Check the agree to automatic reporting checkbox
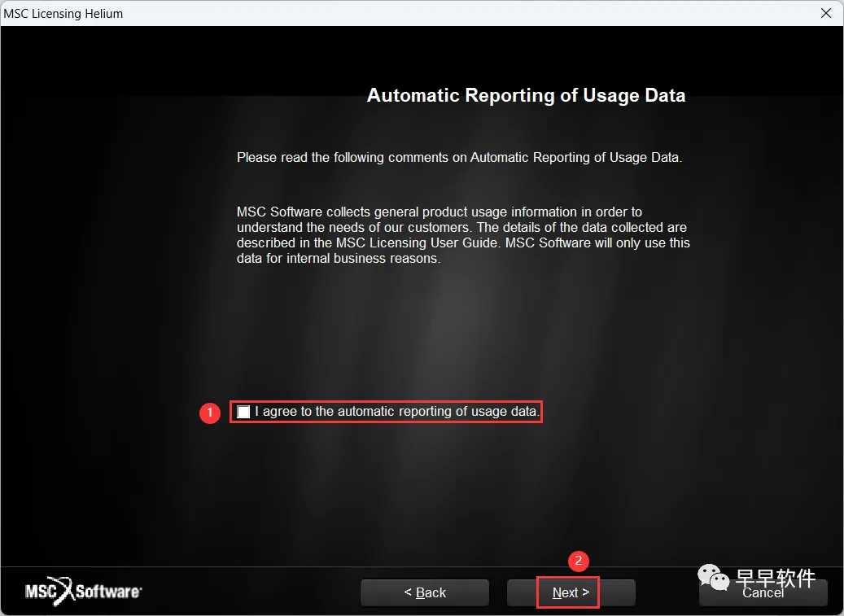 [243, 412]
